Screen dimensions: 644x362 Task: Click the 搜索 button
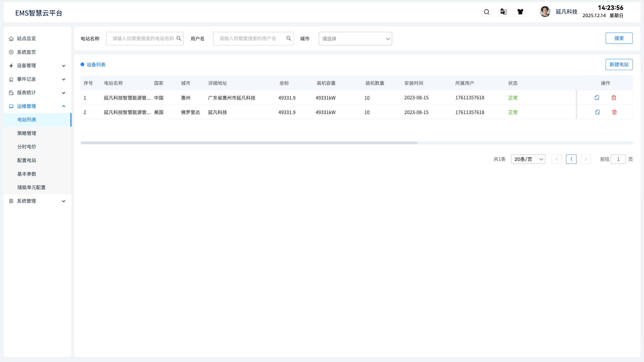click(619, 38)
